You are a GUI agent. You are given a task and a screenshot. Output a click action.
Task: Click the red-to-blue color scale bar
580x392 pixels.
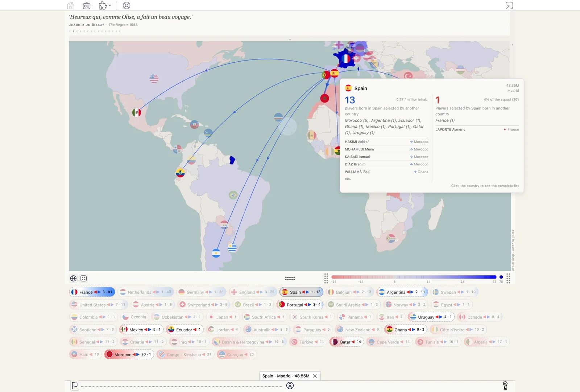pos(414,277)
